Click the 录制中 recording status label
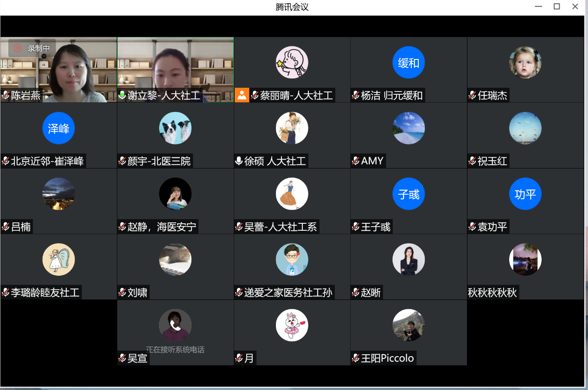 (38, 48)
